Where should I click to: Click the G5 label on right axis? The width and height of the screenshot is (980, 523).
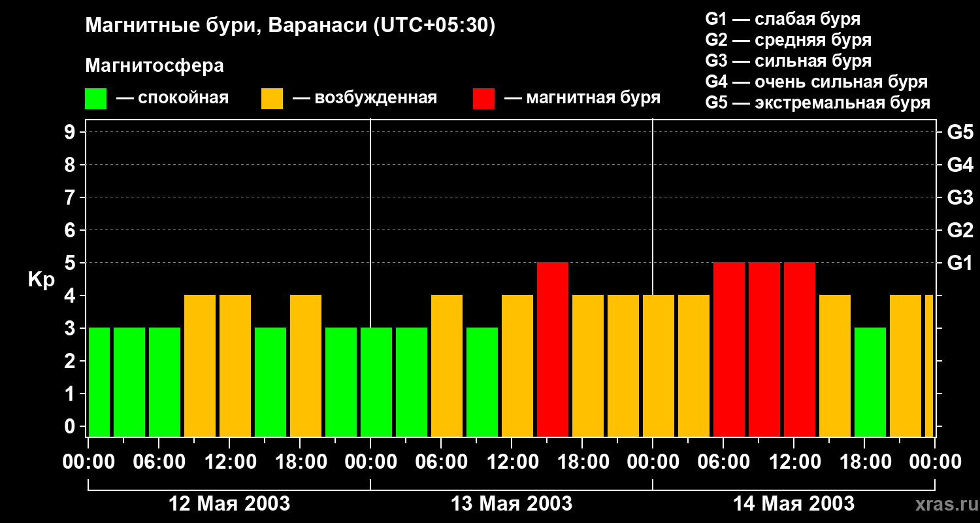click(960, 133)
